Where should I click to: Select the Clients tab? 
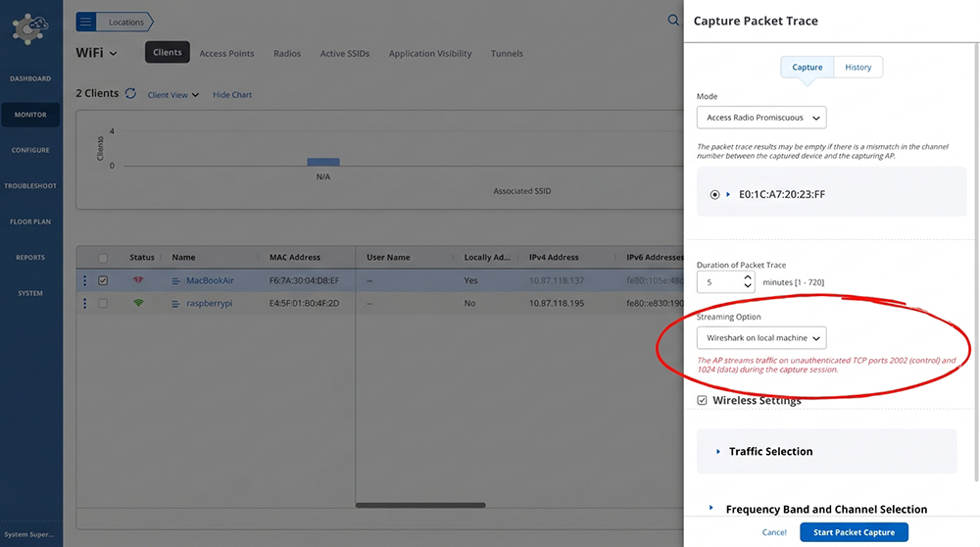[168, 53]
